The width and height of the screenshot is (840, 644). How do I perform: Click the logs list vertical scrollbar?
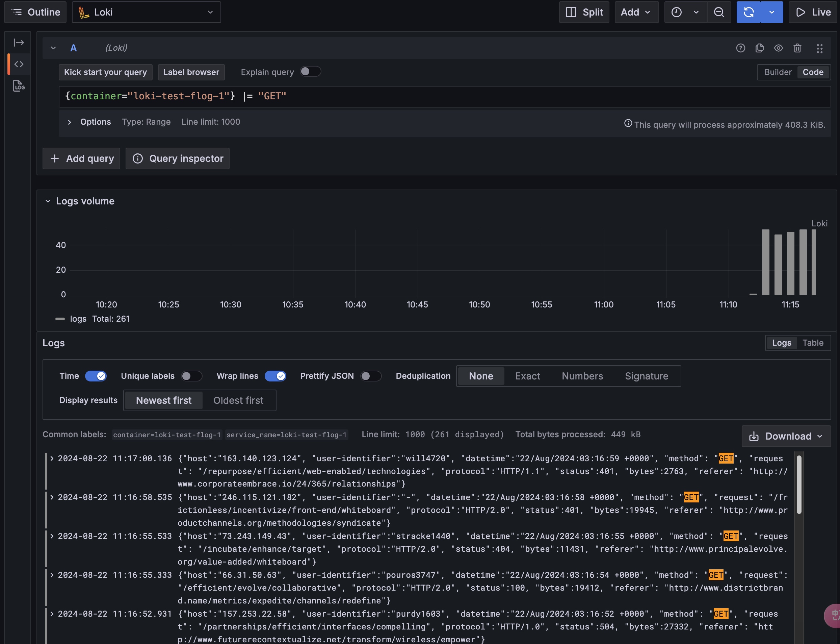tap(798, 485)
